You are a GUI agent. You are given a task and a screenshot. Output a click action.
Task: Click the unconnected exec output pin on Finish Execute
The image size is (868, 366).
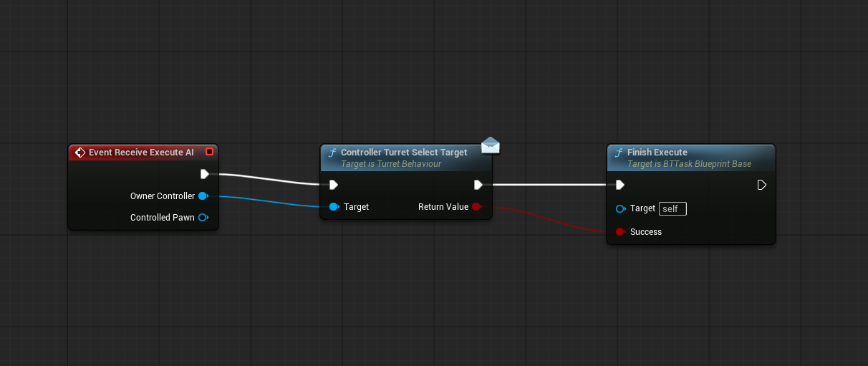762,185
